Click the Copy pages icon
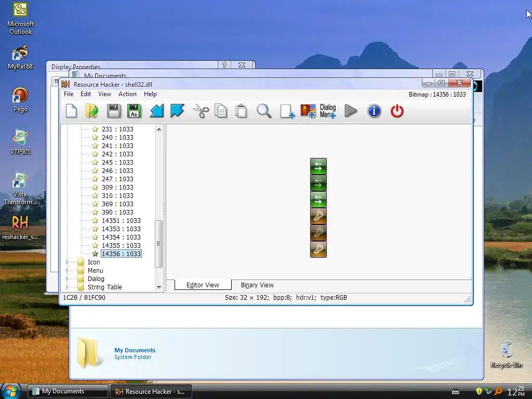532x399 pixels. coord(221,111)
